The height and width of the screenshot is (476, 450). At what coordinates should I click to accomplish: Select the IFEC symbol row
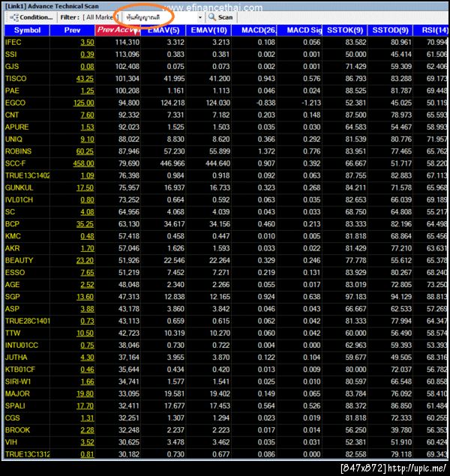tap(226, 42)
